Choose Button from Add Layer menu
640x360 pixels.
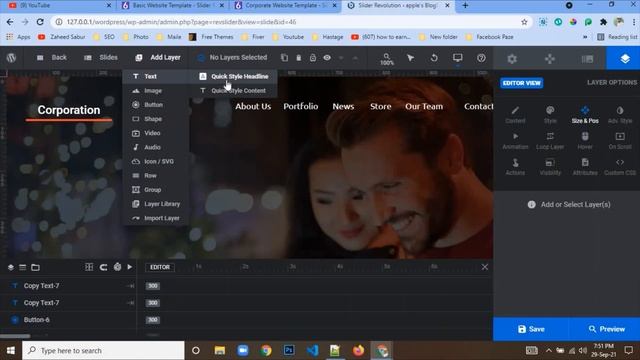click(156, 105)
